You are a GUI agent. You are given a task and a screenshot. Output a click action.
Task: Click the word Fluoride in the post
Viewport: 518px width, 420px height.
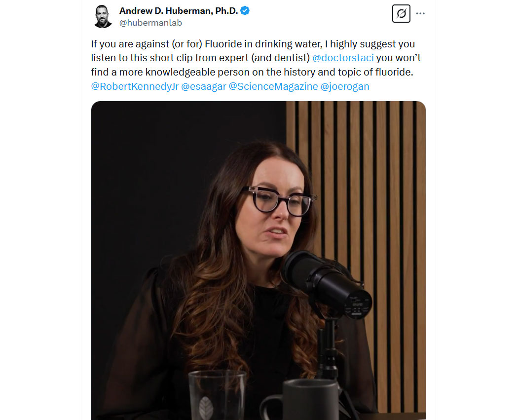pos(223,44)
